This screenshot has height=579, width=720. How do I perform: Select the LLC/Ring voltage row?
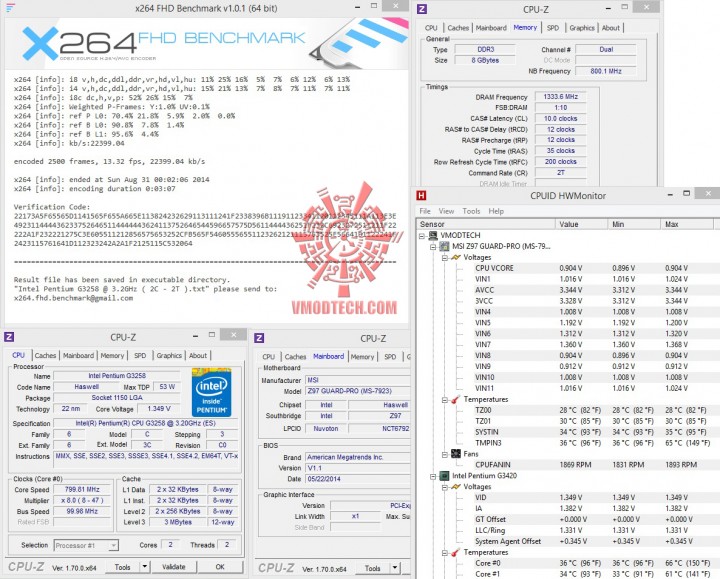coord(595,530)
